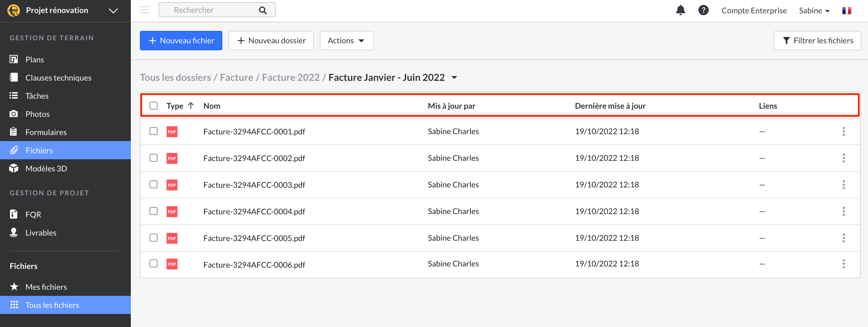Click the search magnifier icon

coord(263,10)
